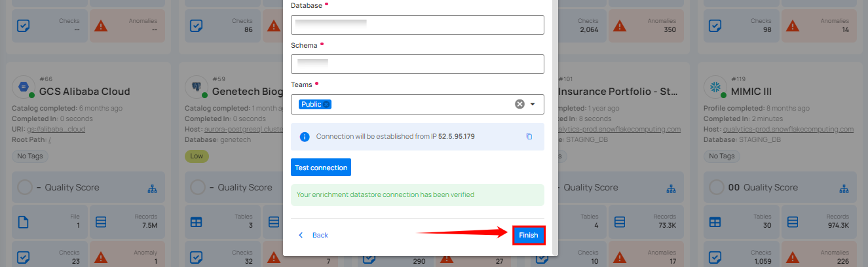
Task: Click the connection info icon
Action: click(x=305, y=137)
